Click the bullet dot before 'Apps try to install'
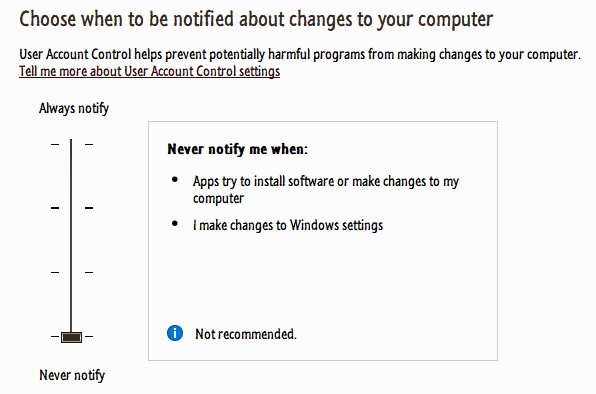 click(175, 179)
